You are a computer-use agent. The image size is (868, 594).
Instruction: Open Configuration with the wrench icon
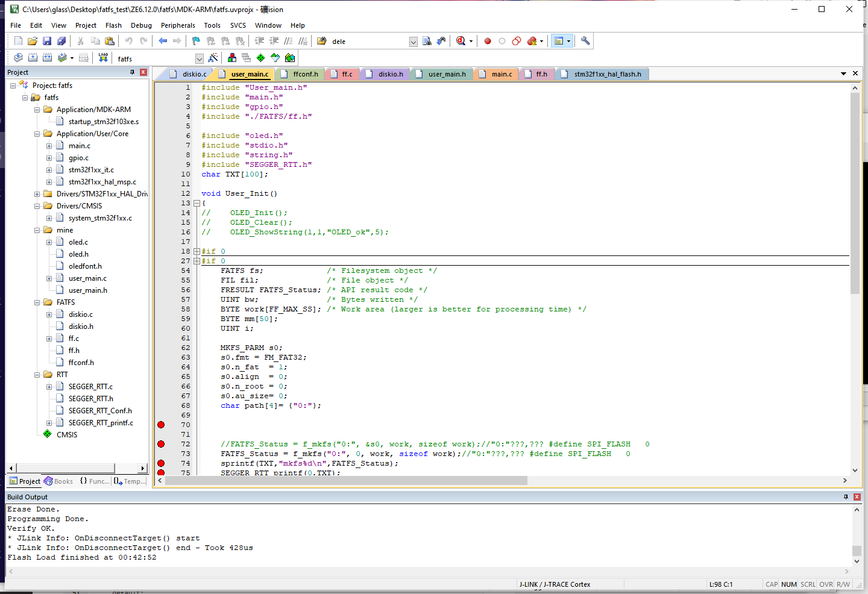(x=585, y=41)
